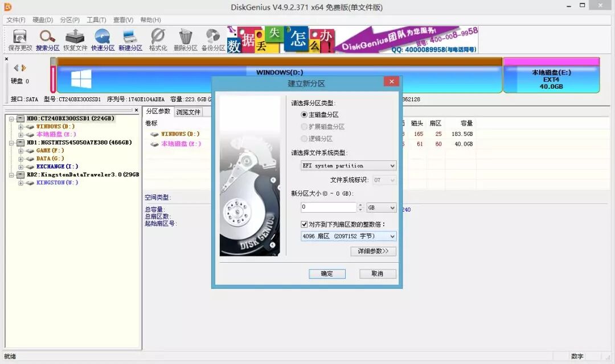Image resolution: width=615 pixels, height=364 pixels.
Task: Select Primary partition (主磁盘分区) radio button
Action: (304, 115)
